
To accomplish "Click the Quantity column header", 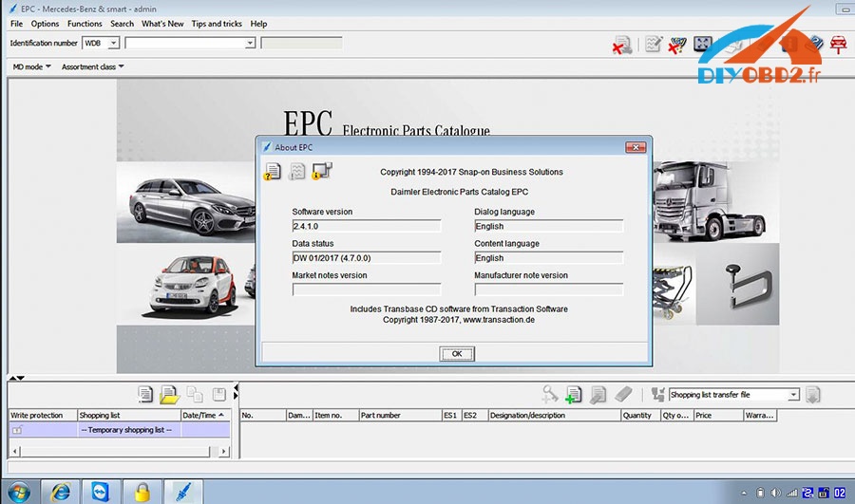I will (640, 415).
